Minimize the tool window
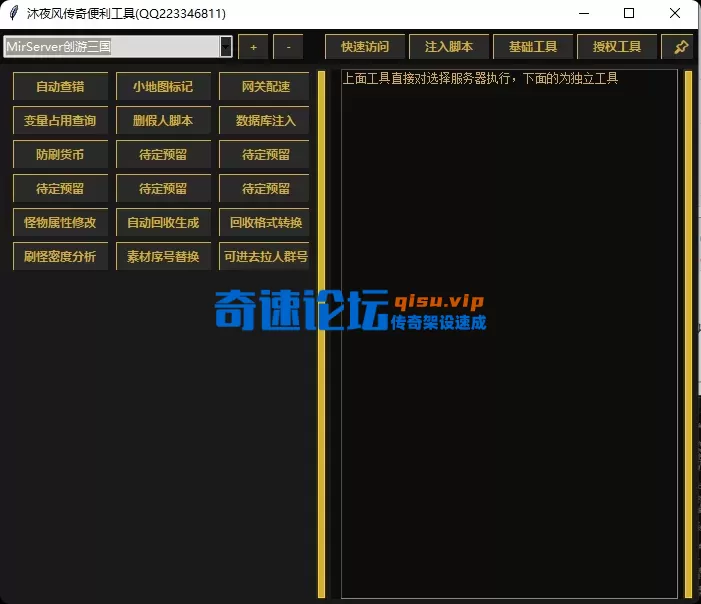 click(x=584, y=13)
